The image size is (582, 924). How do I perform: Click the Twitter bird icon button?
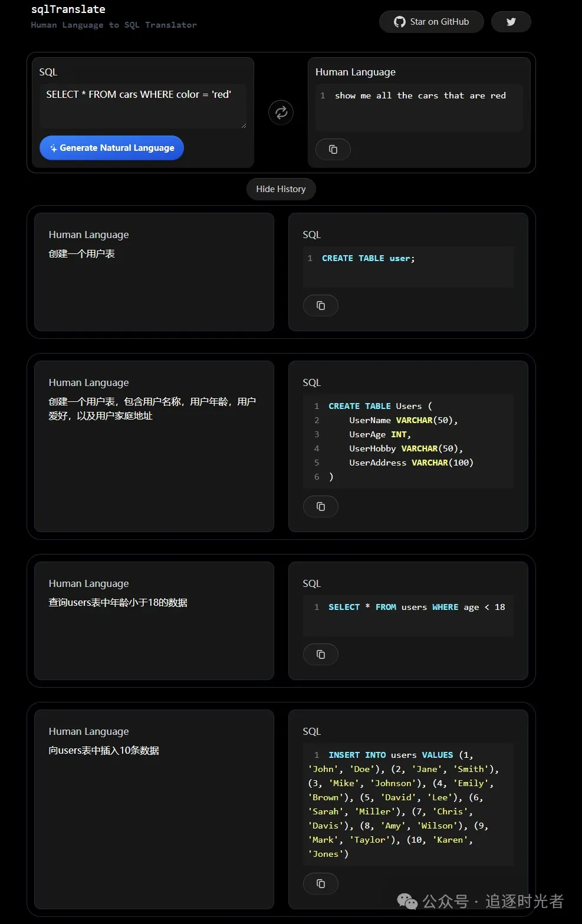(511, 22)
